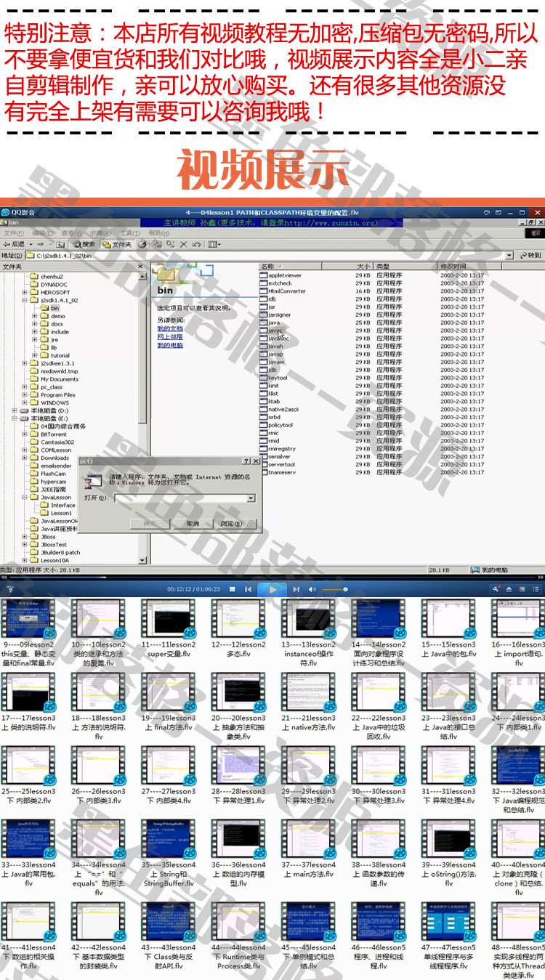Expand the j2sdkee1.3.1 folder node
This screenshot has width=545, height=980.
[25, 363]
